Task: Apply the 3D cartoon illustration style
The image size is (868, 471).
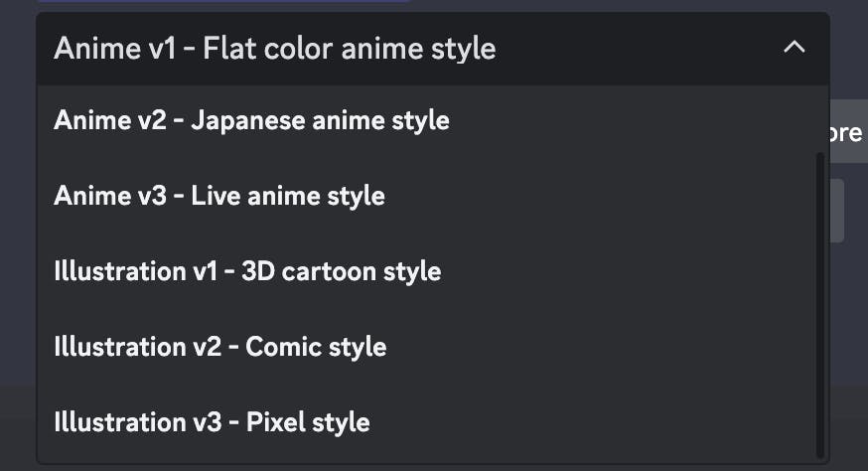Action: click(247, 271)
